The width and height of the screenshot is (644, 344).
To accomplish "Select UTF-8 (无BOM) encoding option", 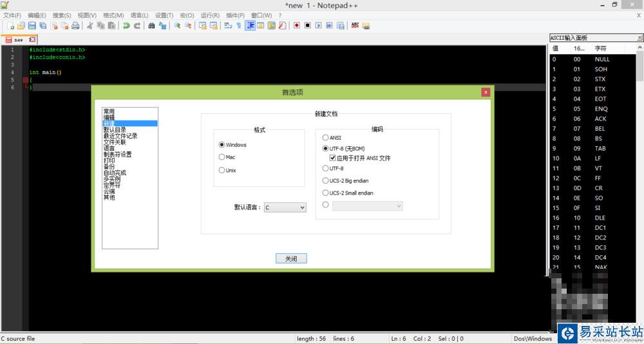I will [325, 148].
